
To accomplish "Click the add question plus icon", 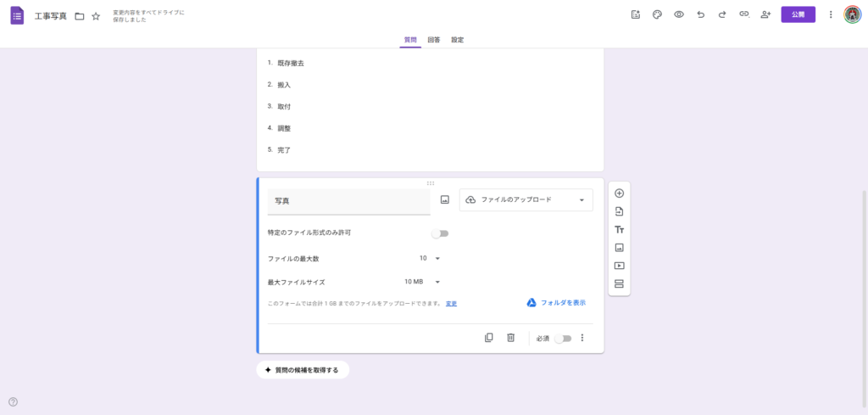I will (x=619, y=193).
